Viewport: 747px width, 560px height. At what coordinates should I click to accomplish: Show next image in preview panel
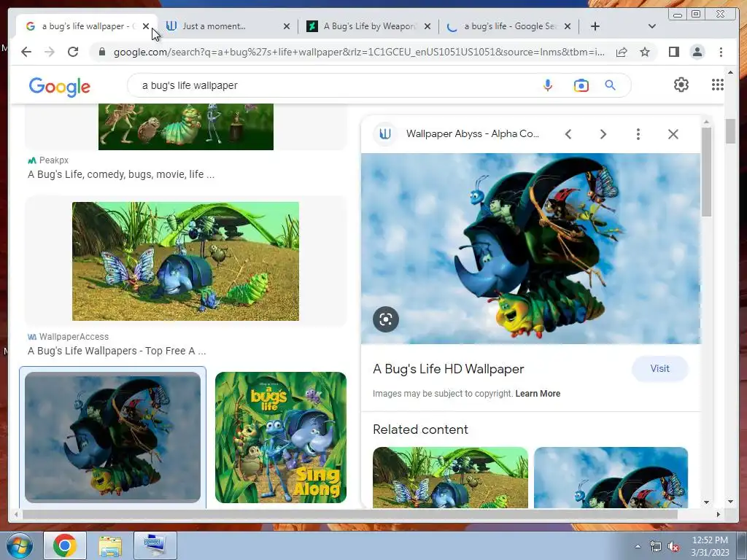tap(603, 134)
